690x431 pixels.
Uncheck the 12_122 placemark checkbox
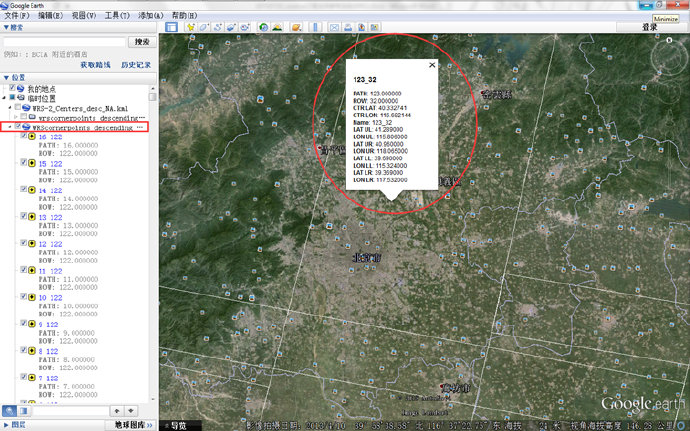tap(24, 243)
